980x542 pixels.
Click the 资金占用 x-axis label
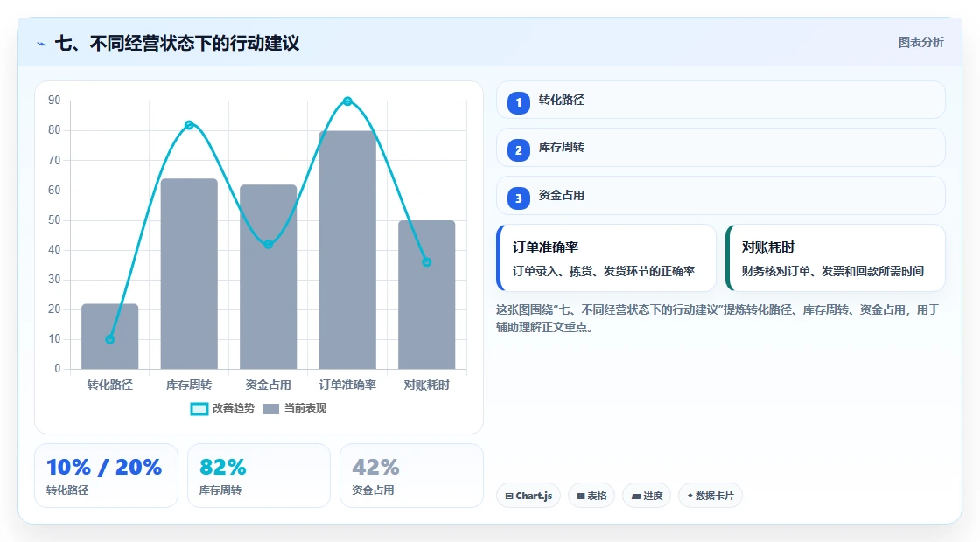pos(268,386)
